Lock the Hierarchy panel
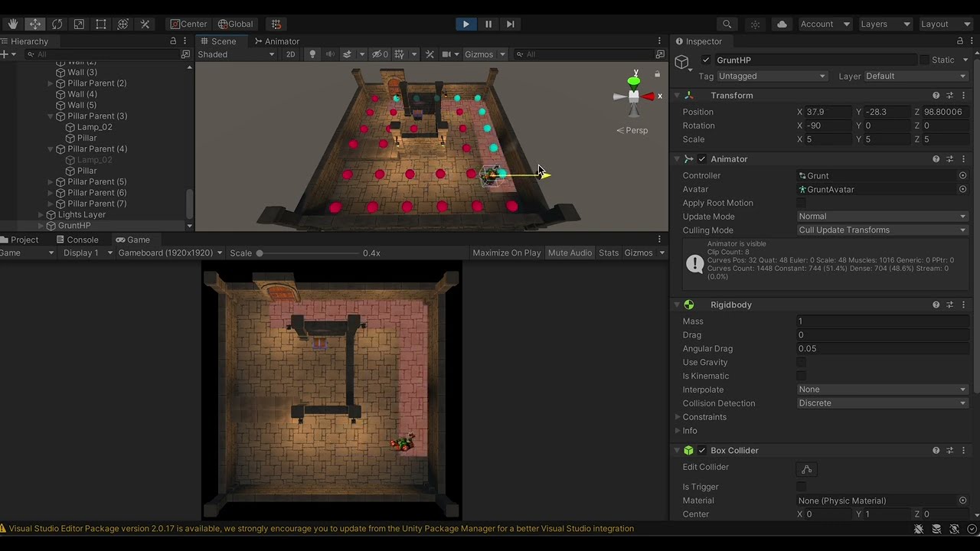The width and height of the screenshot is (980, 551). pyautogui.click(x=173, y=41)
